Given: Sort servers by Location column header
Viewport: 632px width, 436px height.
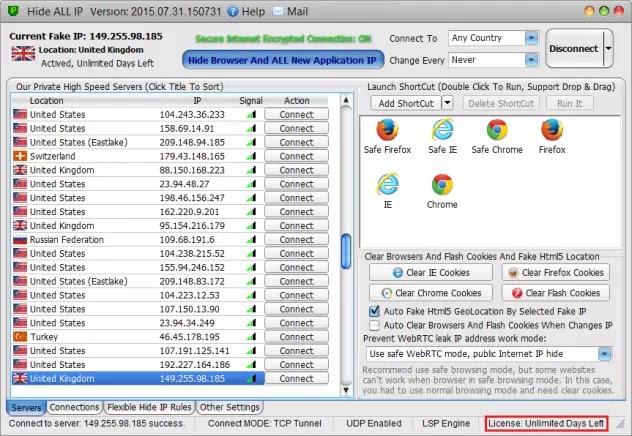Looking at the screenshot, I should pyautogui.click(x=46, y=101).
